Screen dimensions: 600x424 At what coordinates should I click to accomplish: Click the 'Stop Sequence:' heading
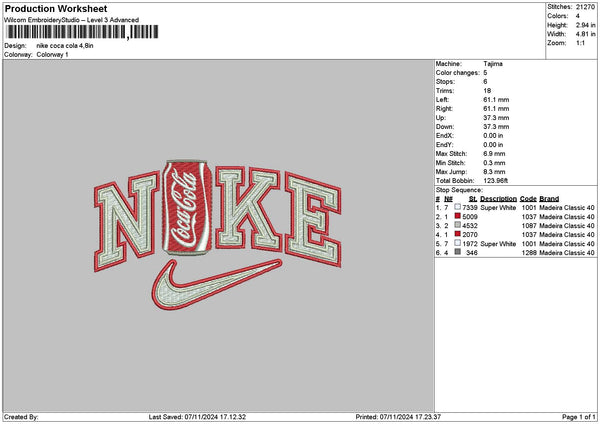pos(459,190)
